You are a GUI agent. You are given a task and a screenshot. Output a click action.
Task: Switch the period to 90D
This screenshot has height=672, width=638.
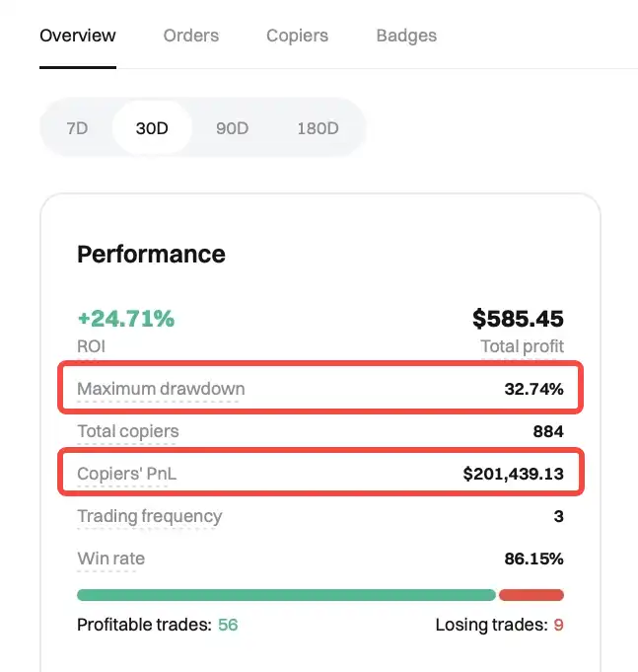click(232, 128)
